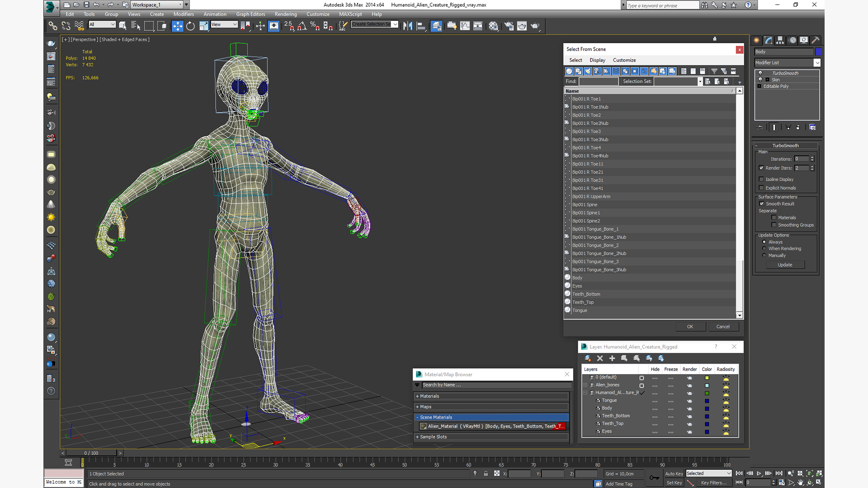Toggle the Render Iters checkbox

click(761, 168)
